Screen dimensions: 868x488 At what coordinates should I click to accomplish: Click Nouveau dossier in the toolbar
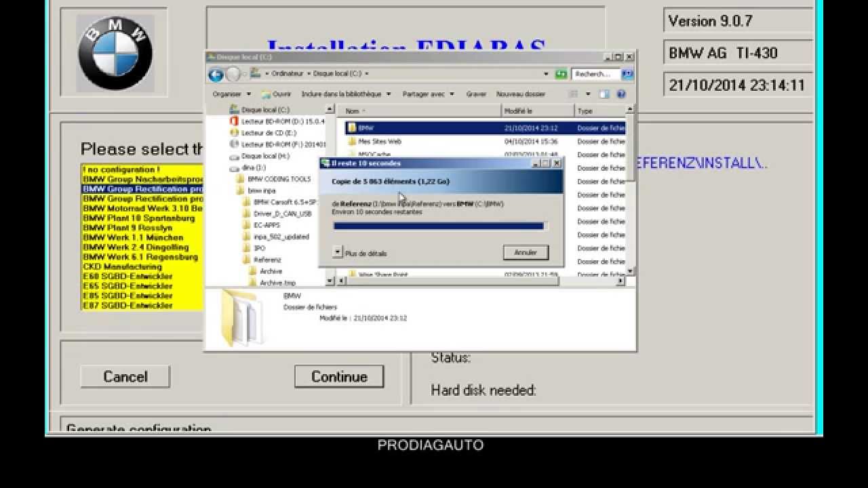[521, 94]
